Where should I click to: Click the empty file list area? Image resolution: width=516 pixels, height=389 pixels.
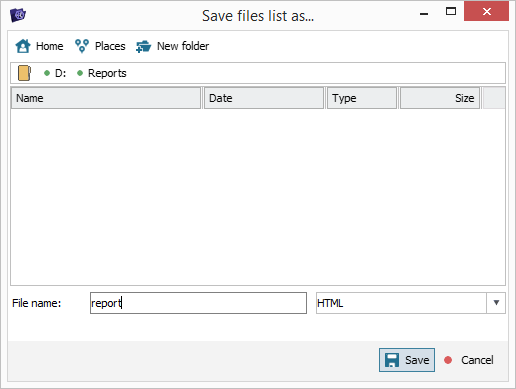258,197
